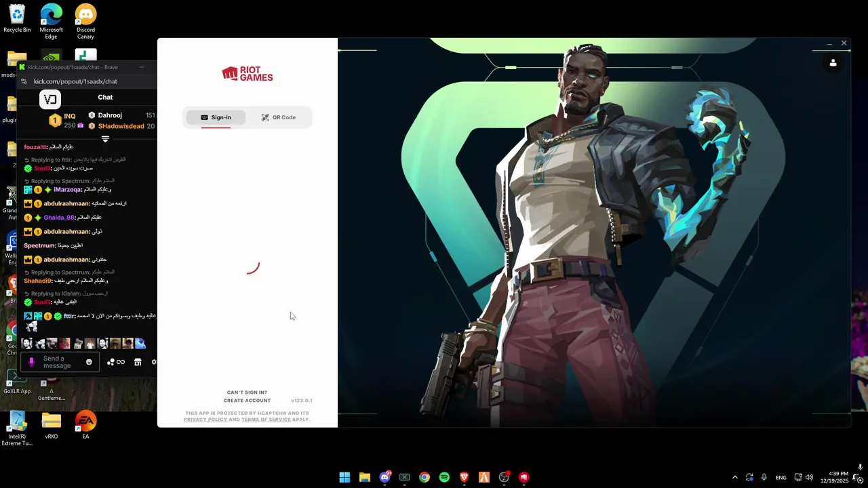Image resolution: width=868 pixels, height=488 pixels.
Task: Open OBS Studio from the taskbar
Action: (x=504, y=477)
